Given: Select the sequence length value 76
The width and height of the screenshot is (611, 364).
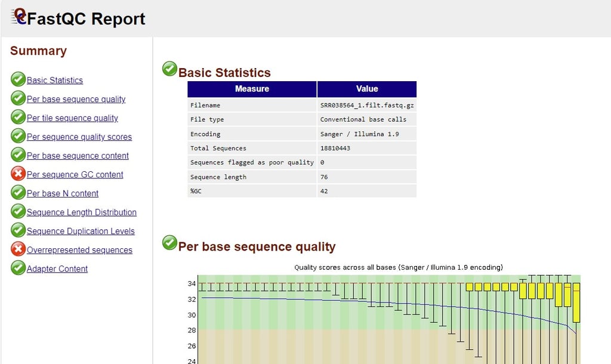Looking at the screenshot, I should tap(367, 177).
